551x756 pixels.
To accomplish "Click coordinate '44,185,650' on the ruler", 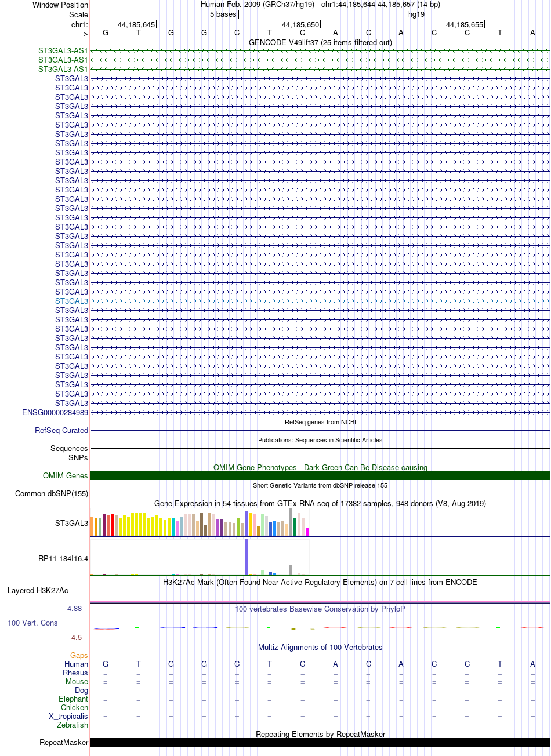I will pyautogui.click(x=300, y=25).
